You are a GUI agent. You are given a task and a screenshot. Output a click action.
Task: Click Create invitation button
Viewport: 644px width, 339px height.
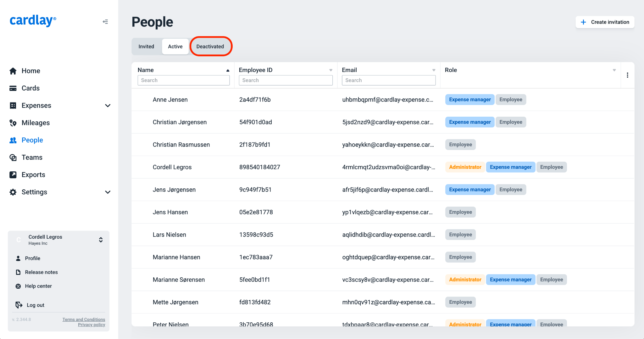click(605, 22)
